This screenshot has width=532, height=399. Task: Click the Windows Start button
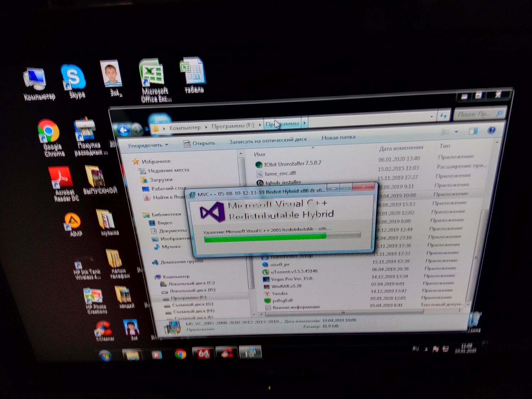click(x=105, y=355)
